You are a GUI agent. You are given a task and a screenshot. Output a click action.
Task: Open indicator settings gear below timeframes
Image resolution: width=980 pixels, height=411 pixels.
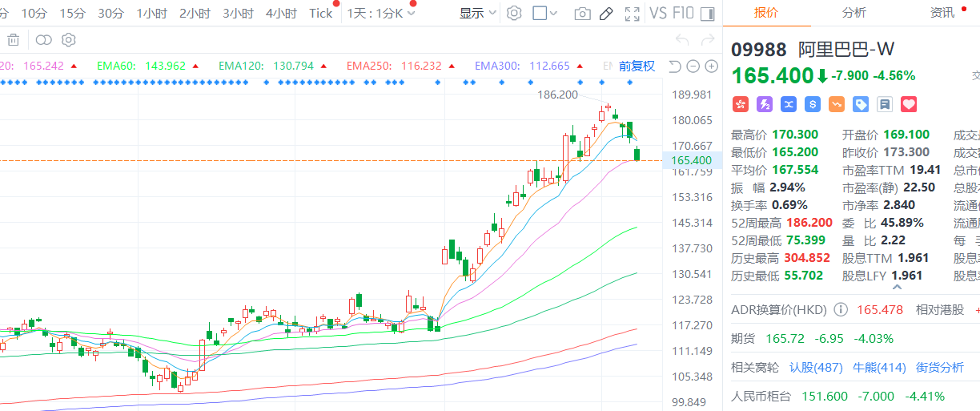point(69,40)
